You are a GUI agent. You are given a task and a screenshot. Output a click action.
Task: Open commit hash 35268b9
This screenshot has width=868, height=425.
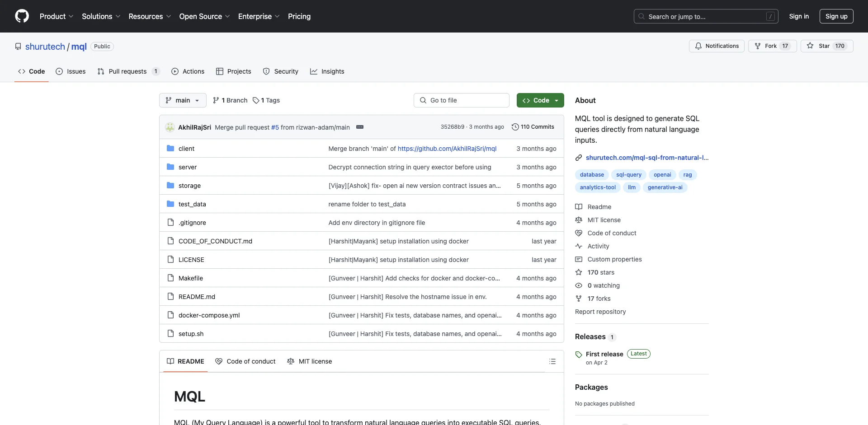[x=452, y=127]
